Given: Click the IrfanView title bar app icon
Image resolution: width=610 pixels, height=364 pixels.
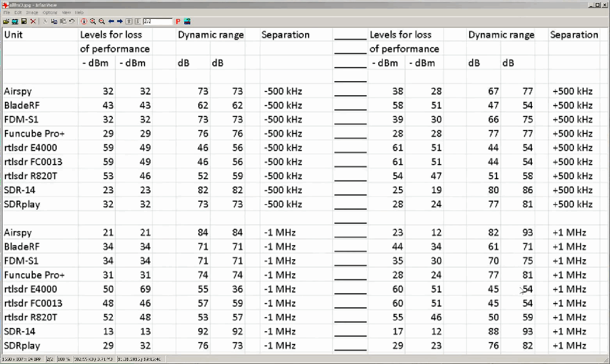Looking at the screenshot, I should pyautogui.click(x=5, y=5).
